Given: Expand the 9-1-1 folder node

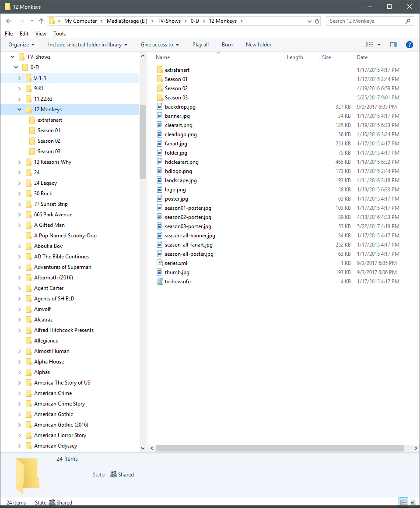Looking at the screenshot, I should pos(19,78).
